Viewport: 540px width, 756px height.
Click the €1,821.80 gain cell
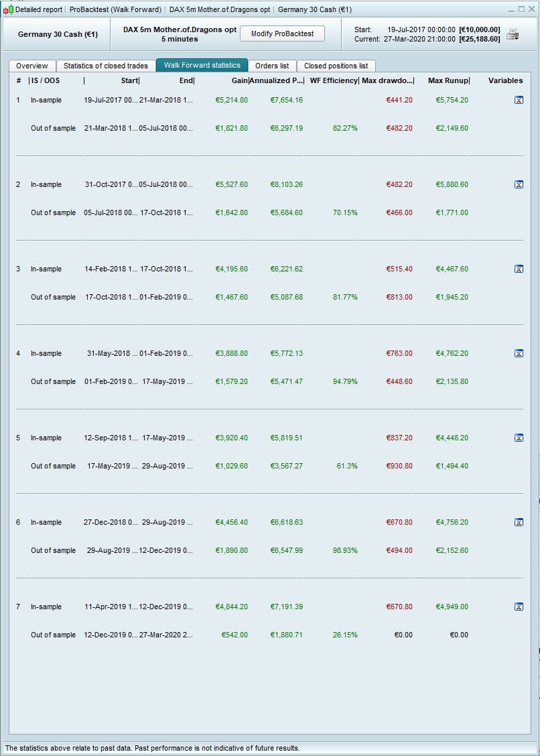(231, 128)
